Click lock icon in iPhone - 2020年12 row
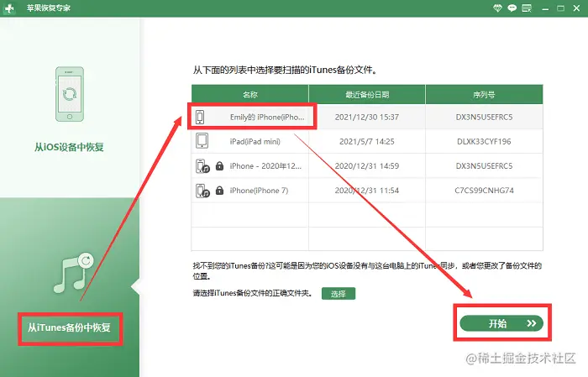Image resolution: width=588 pixels, height=377 pixels. pos(219,165)
